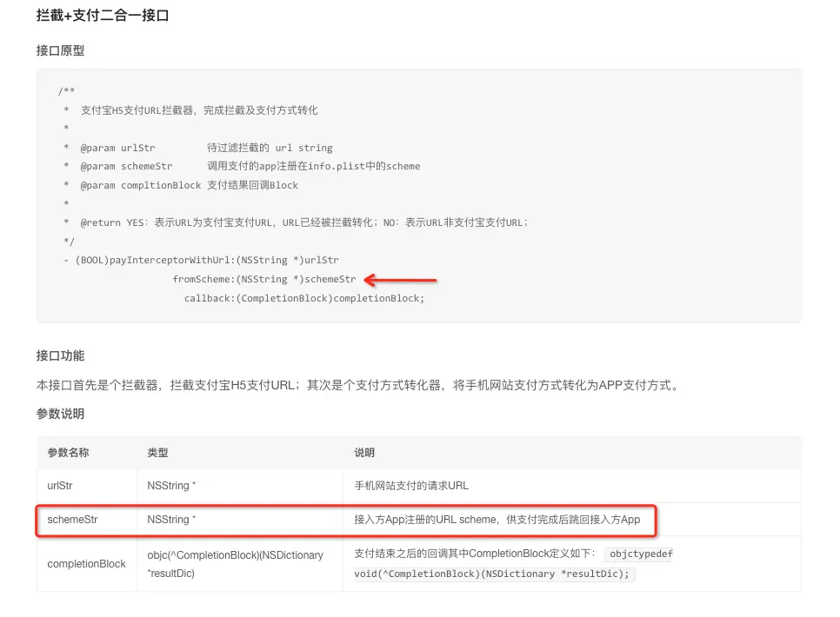Click the urlStr table row entry
Screen dimensions: 840x617
click(x=60, y=486)
